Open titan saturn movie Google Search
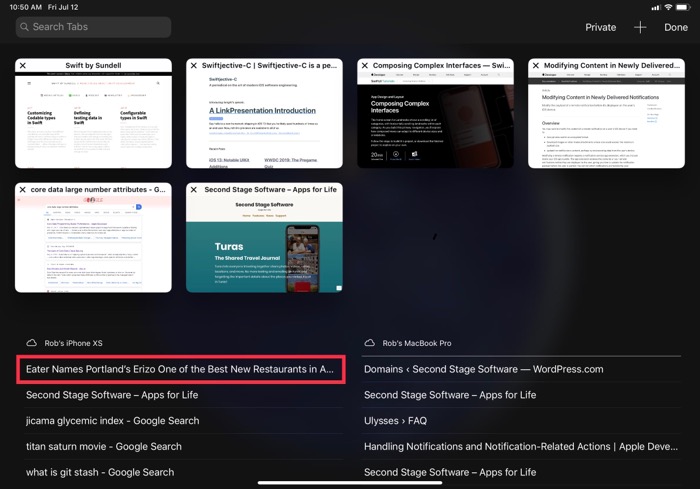Image resolution: width=700 pixels, height=489 pixels. (104, 447)
